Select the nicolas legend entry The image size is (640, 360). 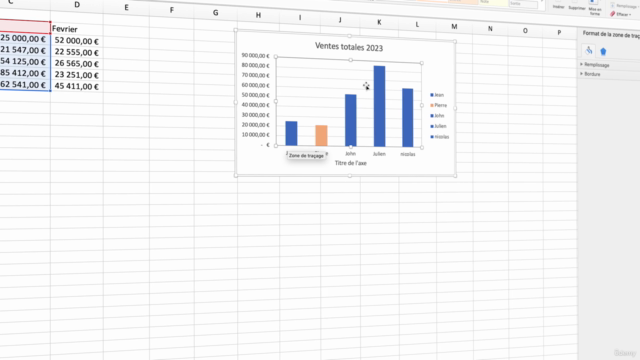click(x=440, y=137)
